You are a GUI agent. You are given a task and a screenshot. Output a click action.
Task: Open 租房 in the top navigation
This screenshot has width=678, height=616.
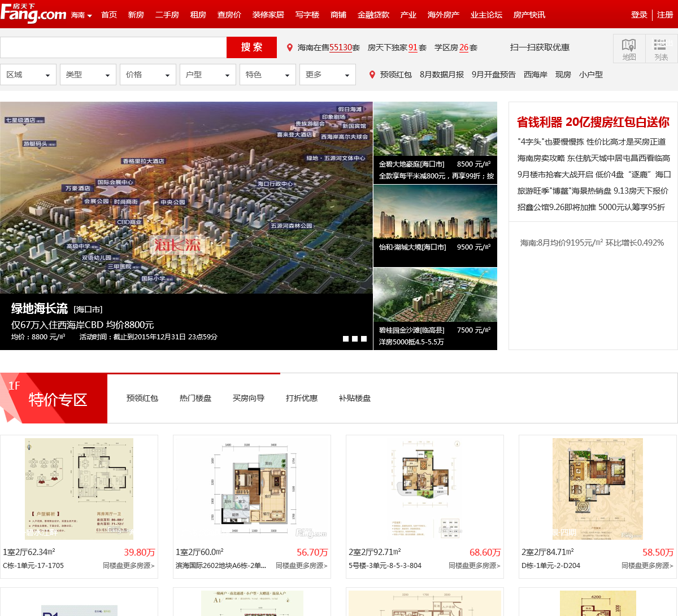(x=198, y=15)
